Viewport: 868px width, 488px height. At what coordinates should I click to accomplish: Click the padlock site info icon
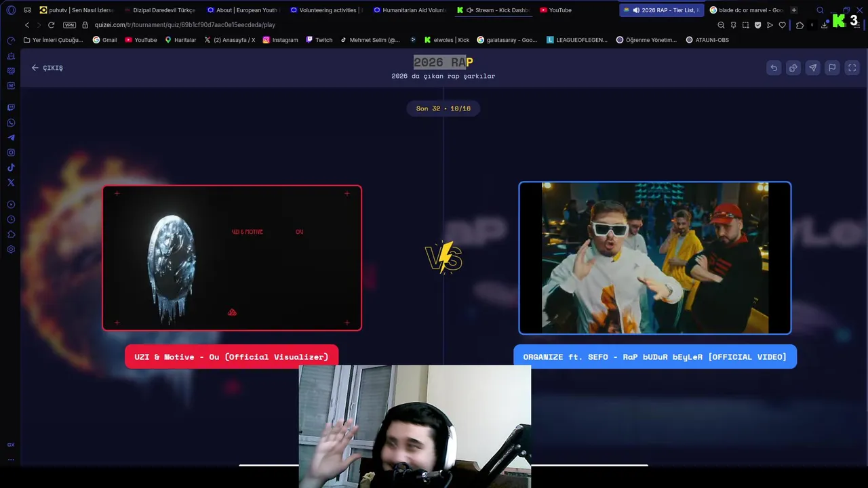point(85,25)
